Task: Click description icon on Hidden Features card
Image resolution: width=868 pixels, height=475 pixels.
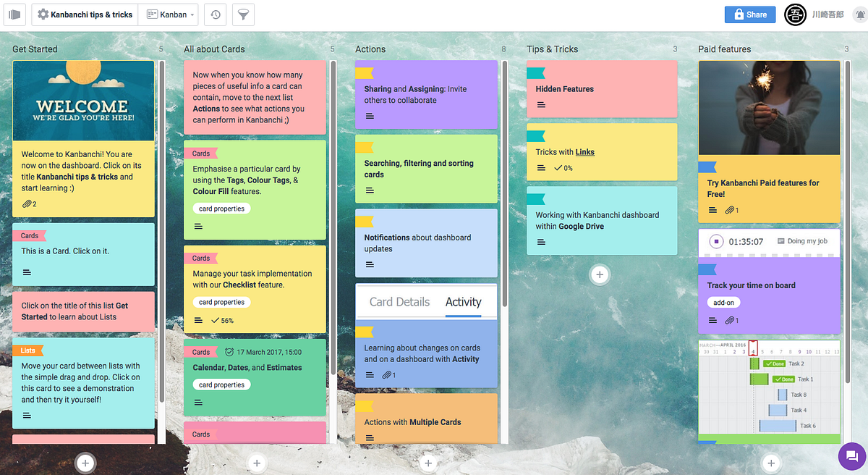Action: 541,105
